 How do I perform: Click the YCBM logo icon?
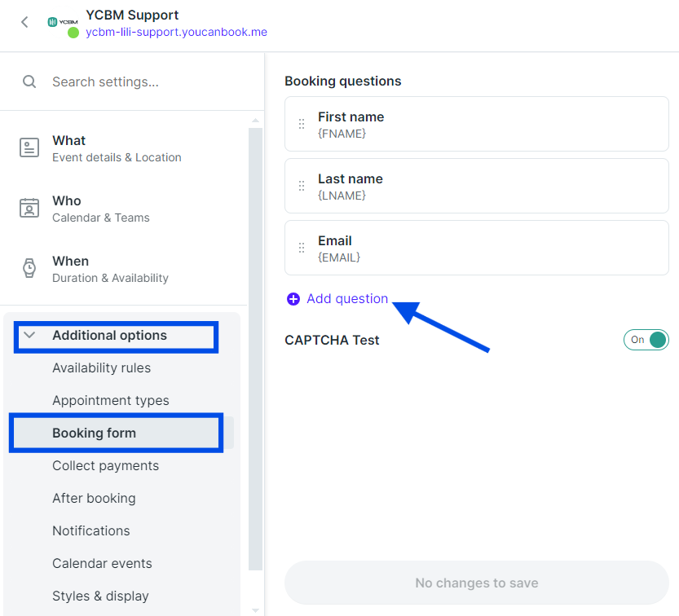pos(63,22)
